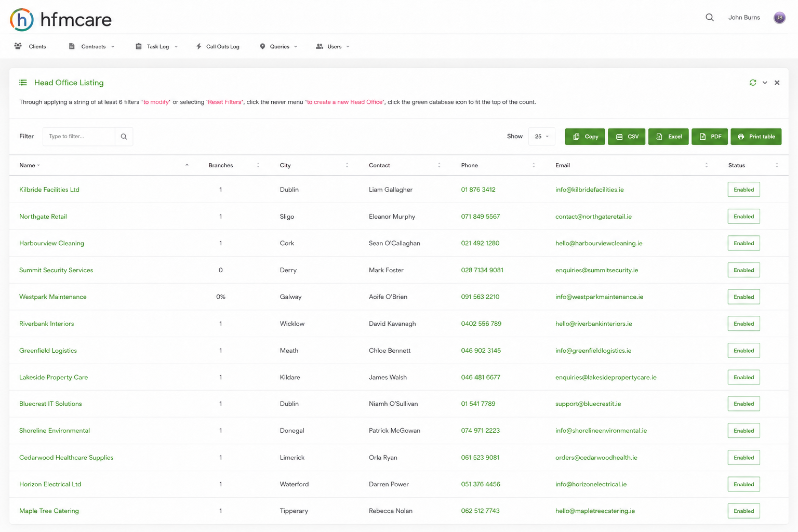The height and width of the screenshot is (532, 798).
Task: Click the refresh icon in Head Office Listing panel
Action: point(753,83)
